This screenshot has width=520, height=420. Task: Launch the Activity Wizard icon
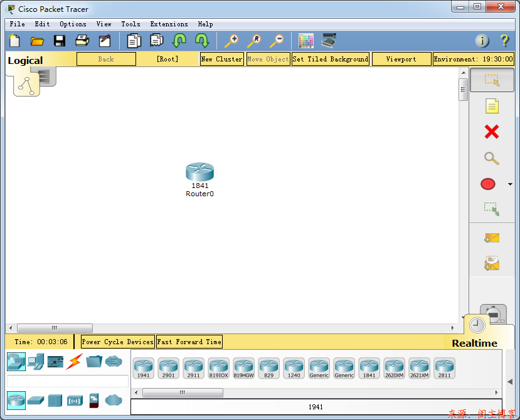point(105,41)
